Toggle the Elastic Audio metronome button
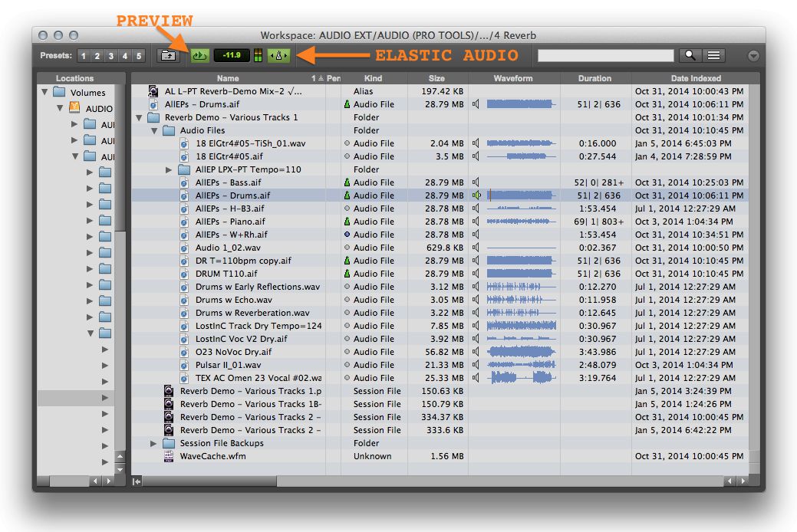 278,55
